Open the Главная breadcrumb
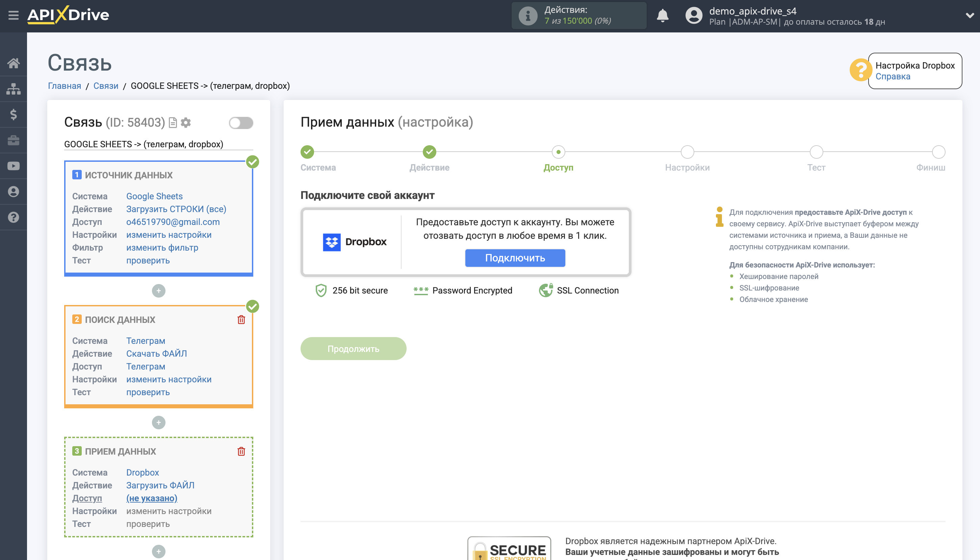 65,85
